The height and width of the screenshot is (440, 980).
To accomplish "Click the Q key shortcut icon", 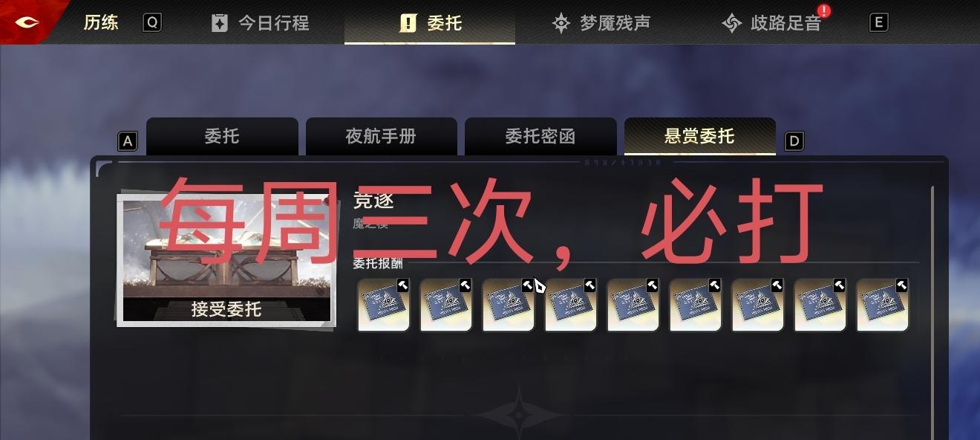I will [152, 22].
